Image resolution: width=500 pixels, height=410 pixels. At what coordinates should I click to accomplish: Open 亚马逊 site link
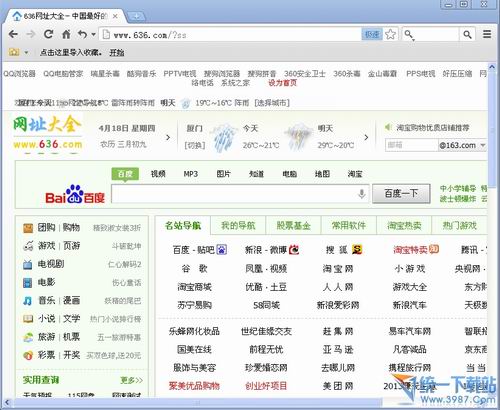click(338, 350)
